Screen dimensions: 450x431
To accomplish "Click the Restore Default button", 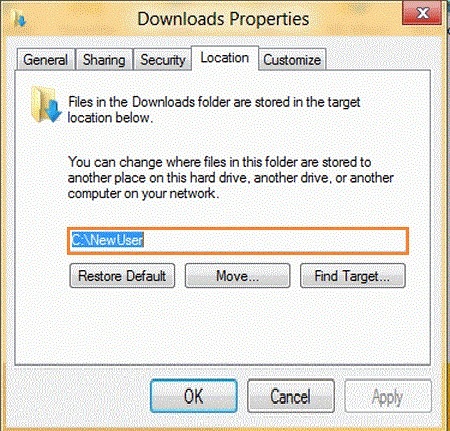I will click(x=122, y=276).
